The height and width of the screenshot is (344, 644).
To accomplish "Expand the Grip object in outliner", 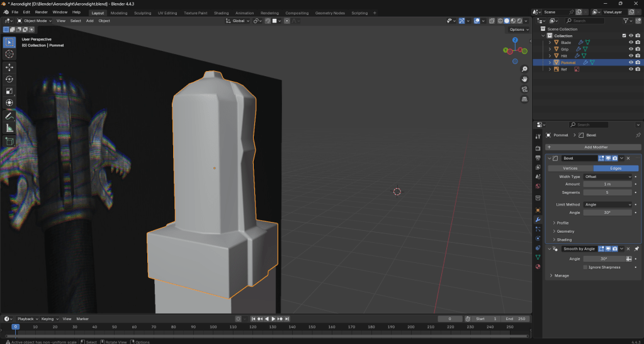I will [550, 49].
